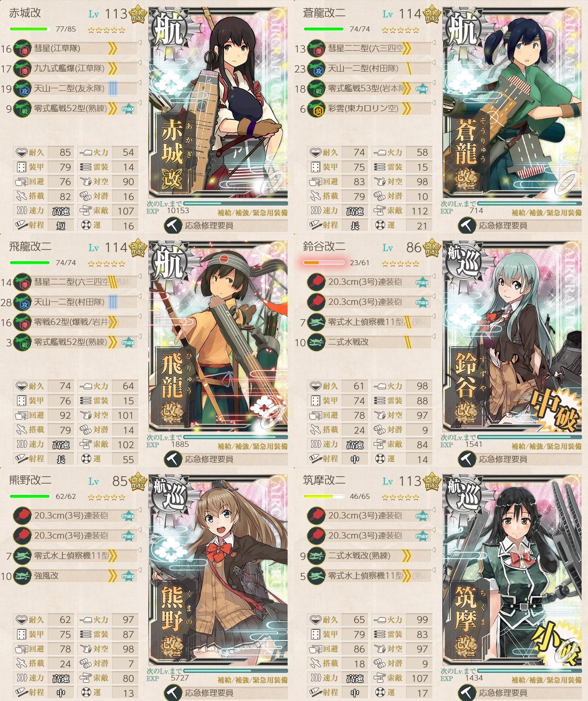Click Soryu's green HP bar showing 74/74

coord(324,29)
